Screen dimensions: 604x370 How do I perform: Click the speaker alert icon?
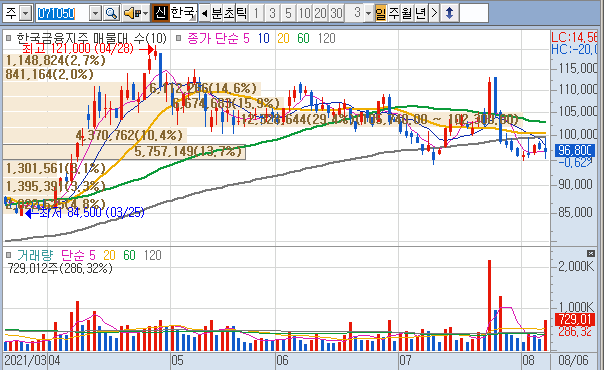(132, 13)
